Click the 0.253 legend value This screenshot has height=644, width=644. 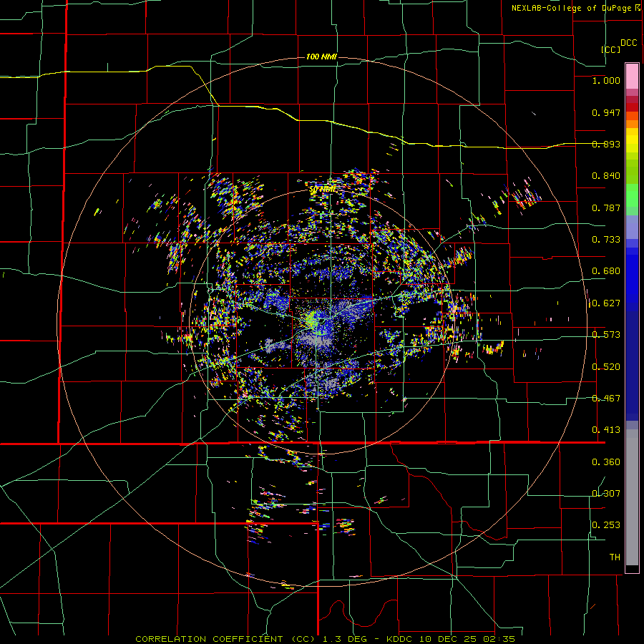click(x=606, y=525)
